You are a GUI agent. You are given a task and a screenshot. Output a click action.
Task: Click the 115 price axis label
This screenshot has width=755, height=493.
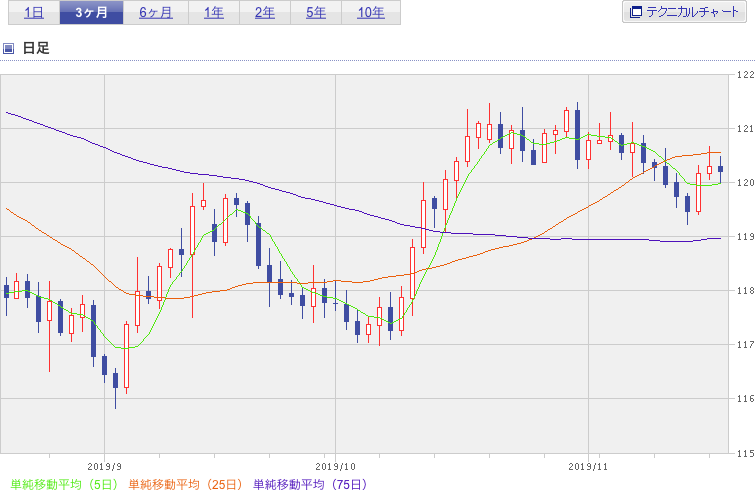tap(745, 453)
